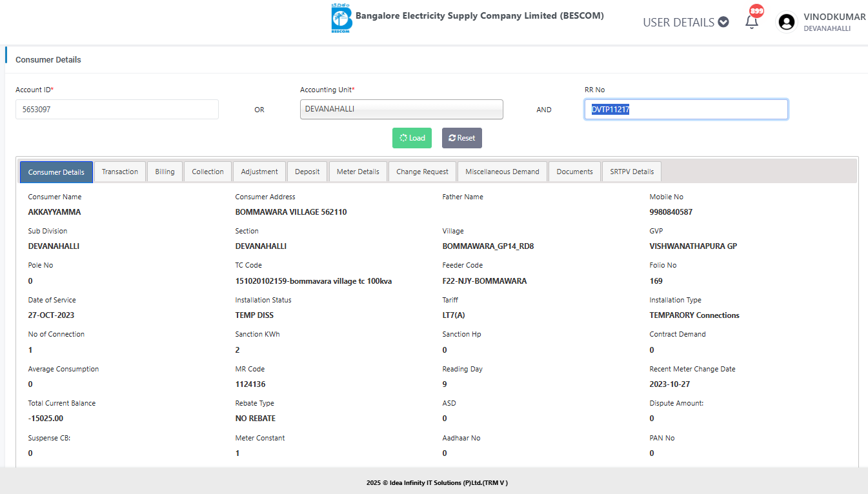
Task: Click the RR No input field
Action: point(686,109)
